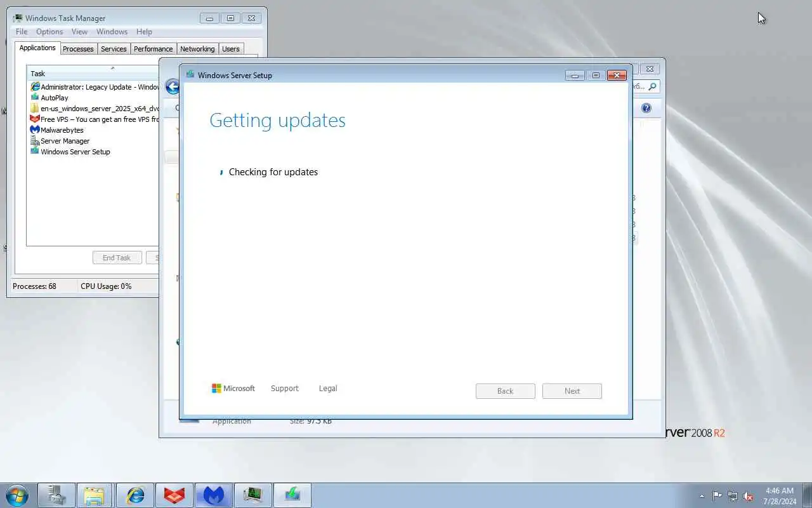This screenshot has height=508, width=812.
Task: Click the muted volume tray icon
Action: (749, 496)
